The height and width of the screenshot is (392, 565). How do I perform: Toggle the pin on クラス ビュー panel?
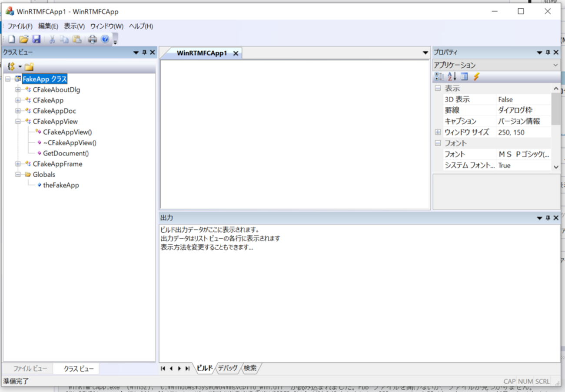(144, 53)
